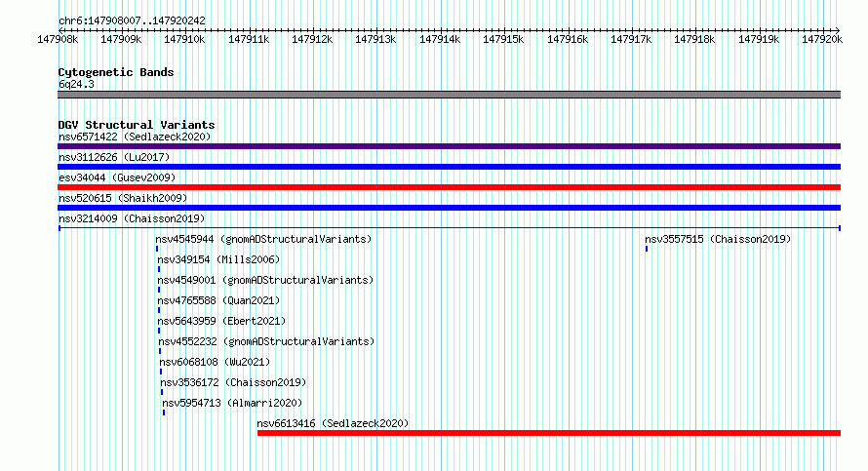The width and height of the screenshot is (868, 471).
Task: Click the DGV Structural Variants track heading
Action: (x=137, y=125)
